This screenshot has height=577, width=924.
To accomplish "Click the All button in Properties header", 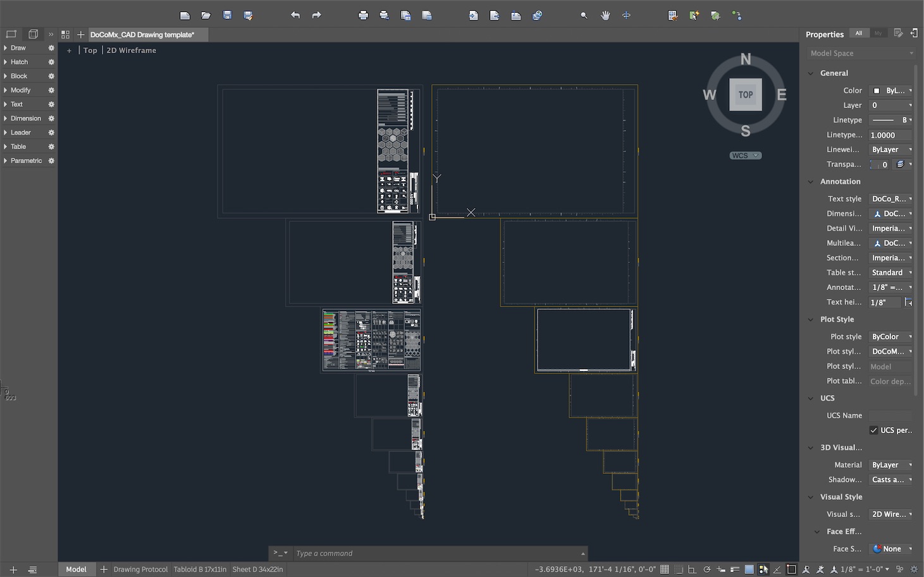I will 858,33.
